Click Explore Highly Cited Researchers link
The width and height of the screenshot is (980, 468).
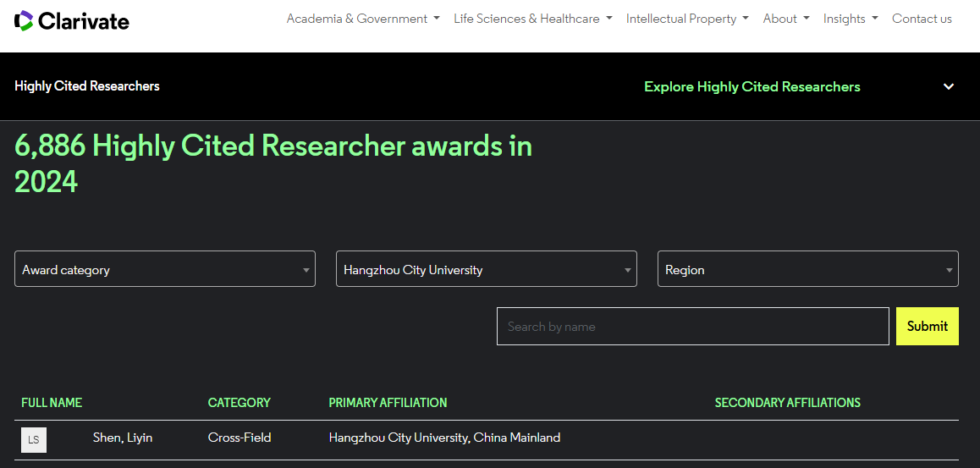click(x=752, y=86)
